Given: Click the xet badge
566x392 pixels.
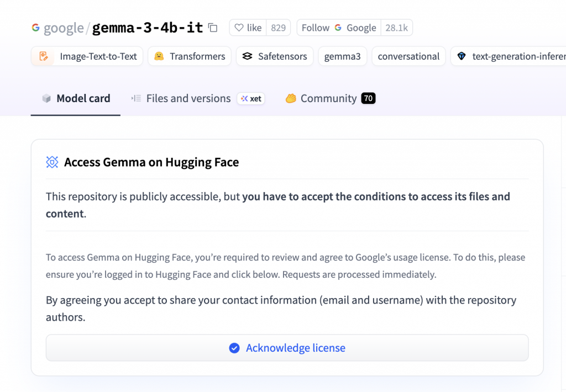Looking at the screenshot, I should pyautogui.click(x=251, y=98).
